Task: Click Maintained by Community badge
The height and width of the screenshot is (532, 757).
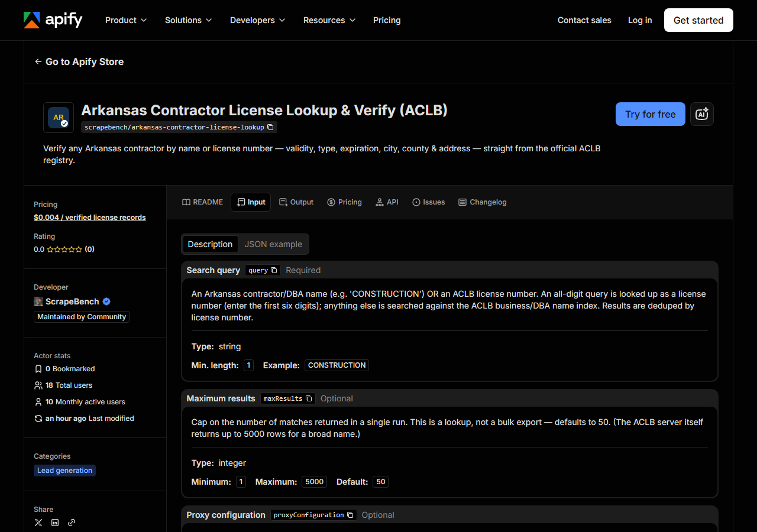Action: pyautogui.click(x=82, y=317)
